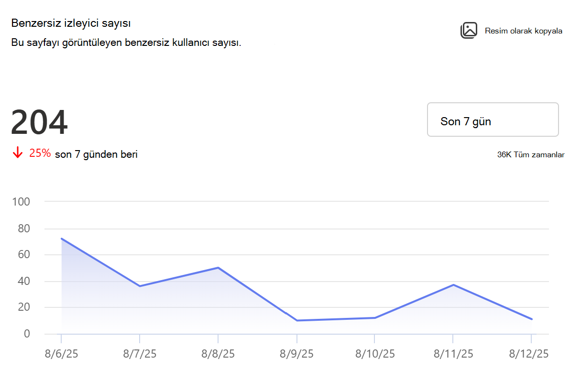Click the 'Benzersiz izleyici sayısı' heading
The image size is (570, 392).
(x=71, y=23)
